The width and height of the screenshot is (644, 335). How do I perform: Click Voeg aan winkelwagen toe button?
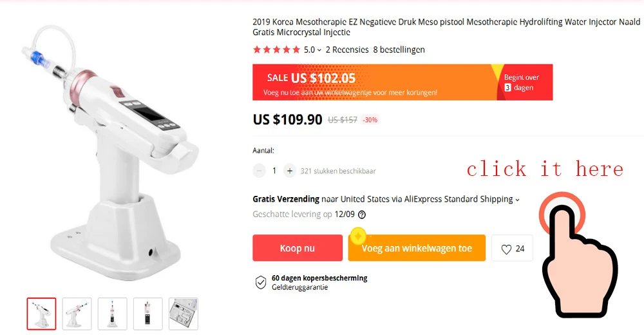417,248
